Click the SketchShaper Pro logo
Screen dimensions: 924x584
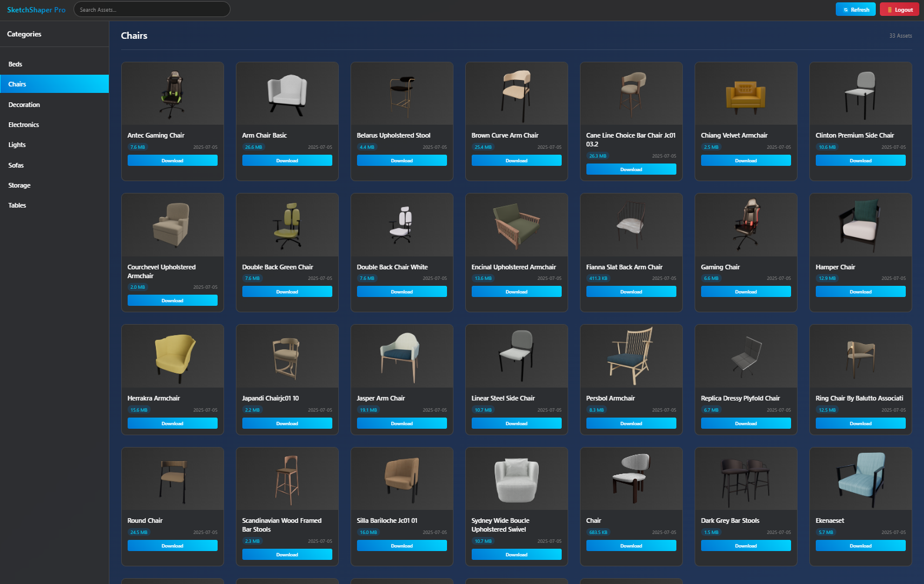click(36, 10)
